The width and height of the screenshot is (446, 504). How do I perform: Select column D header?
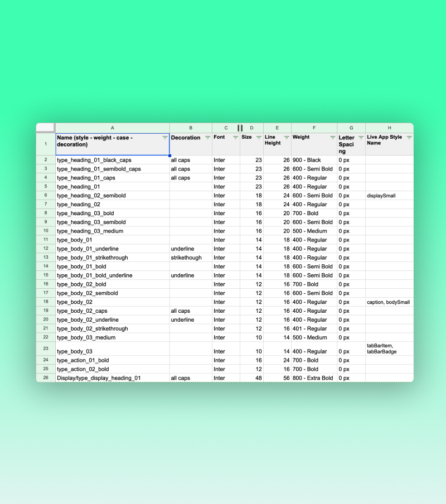pyautogui.click(x=251, y=128)
